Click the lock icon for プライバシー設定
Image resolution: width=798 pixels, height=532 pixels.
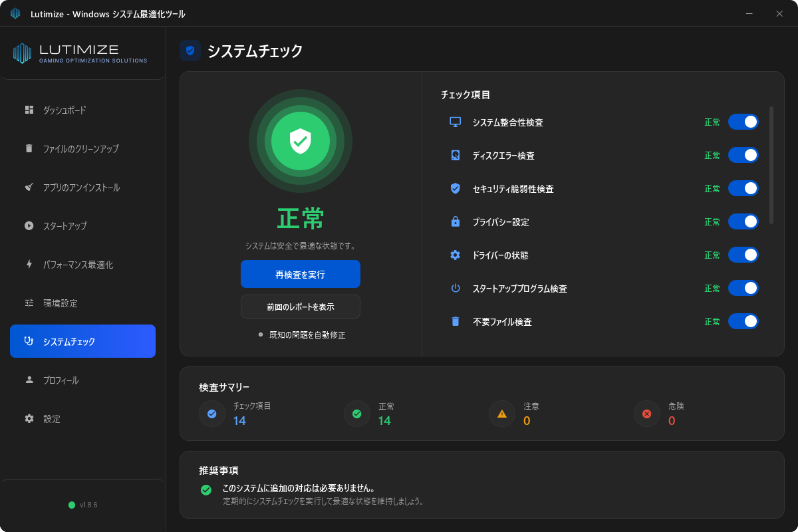[456, 221]
